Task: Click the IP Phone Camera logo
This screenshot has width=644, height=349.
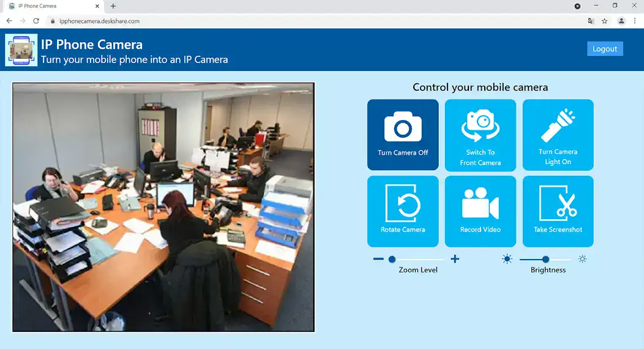Action: (x=21, y=50)
